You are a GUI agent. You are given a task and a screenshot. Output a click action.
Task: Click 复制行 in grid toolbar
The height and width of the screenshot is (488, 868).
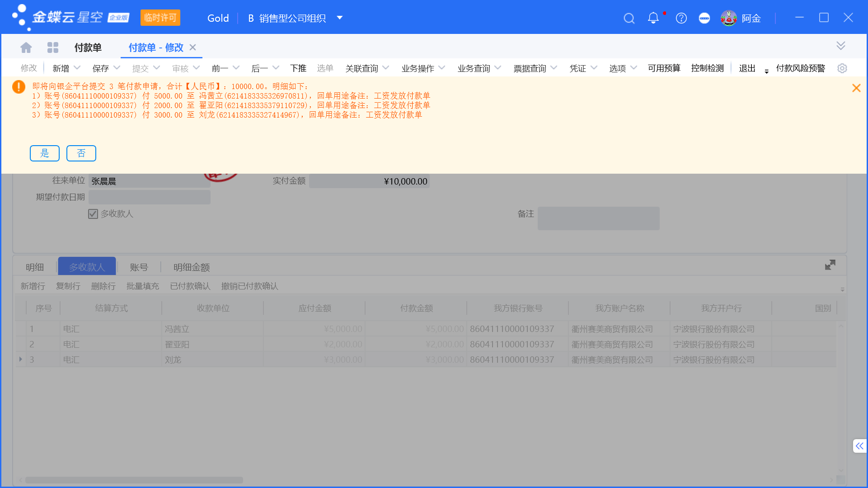68,286
